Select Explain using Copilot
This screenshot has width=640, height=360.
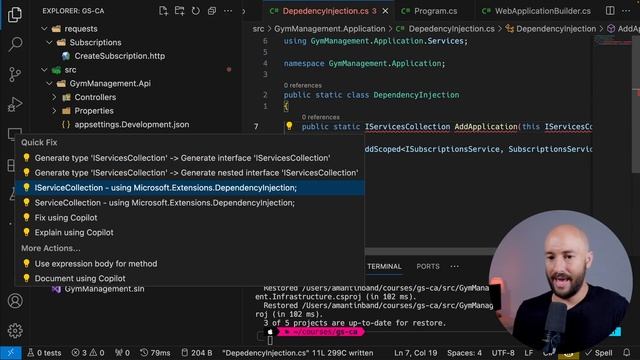189,232
